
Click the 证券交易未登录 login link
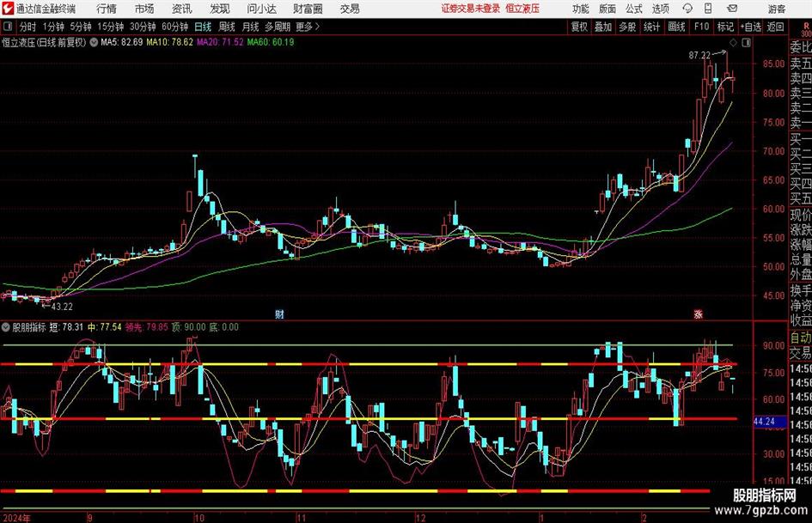tap(471, 9)
